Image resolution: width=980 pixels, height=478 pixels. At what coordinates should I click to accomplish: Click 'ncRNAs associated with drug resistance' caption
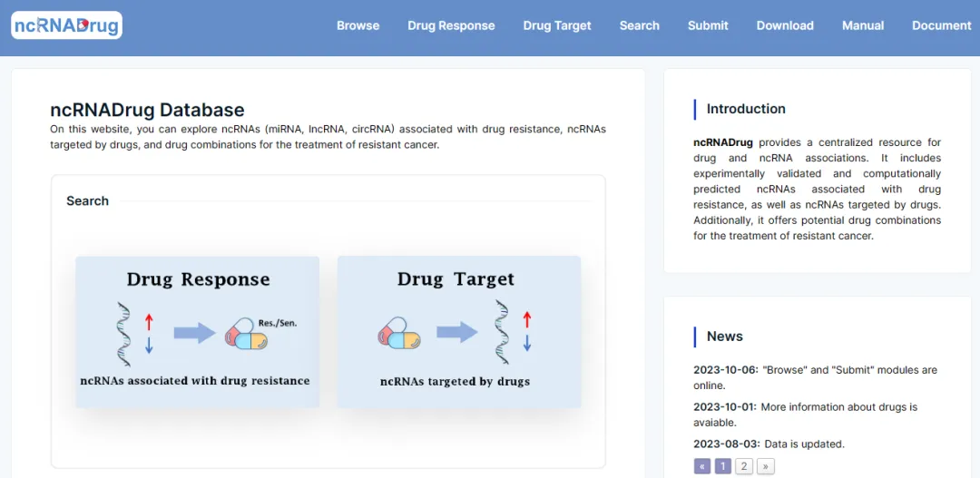tap(195, 381)
